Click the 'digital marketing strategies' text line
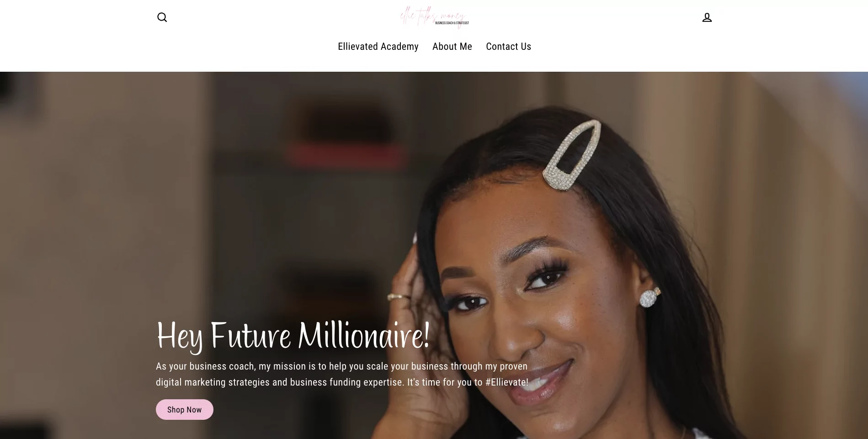Screen dimensions: 868x439 tap(342, 382)
